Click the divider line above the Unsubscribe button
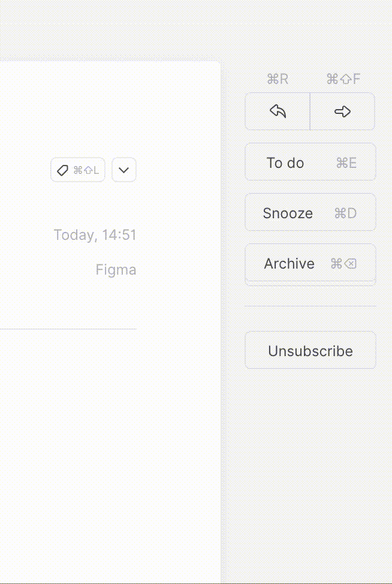Screen dimensions: 392x584 pyautogui.click(x=310, y=305)
